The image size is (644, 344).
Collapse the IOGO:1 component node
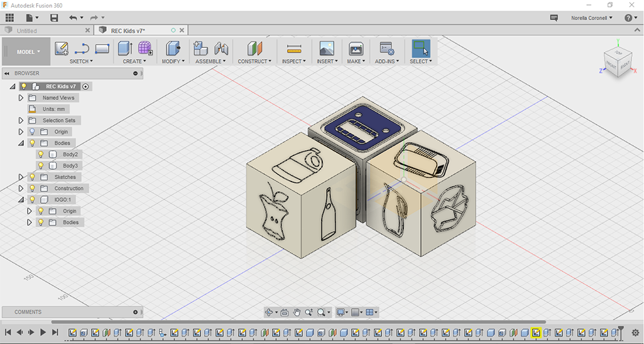click(x=21, y=200)
